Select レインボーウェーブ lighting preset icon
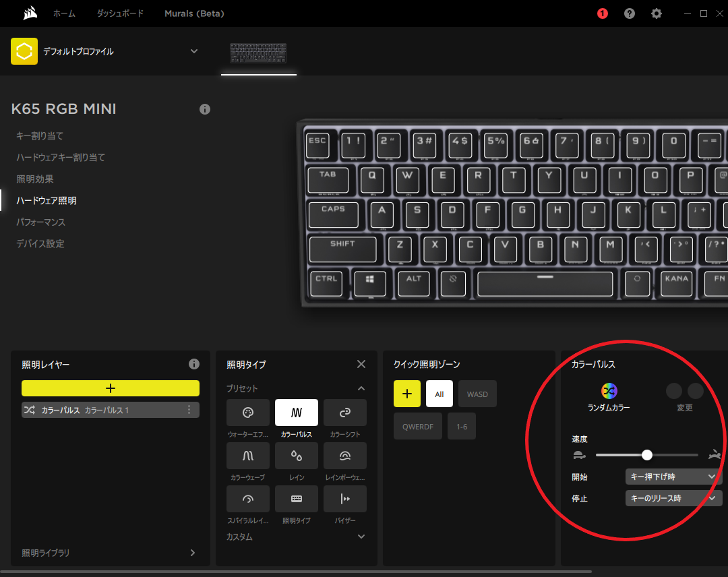 pos(345,456)
